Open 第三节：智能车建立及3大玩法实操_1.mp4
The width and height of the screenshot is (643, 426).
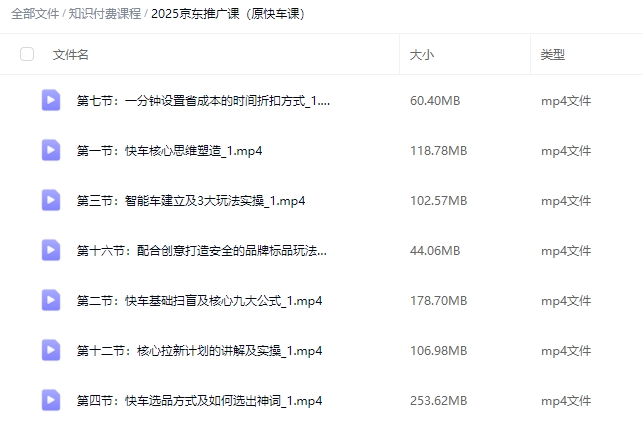[x=191, y=201]
